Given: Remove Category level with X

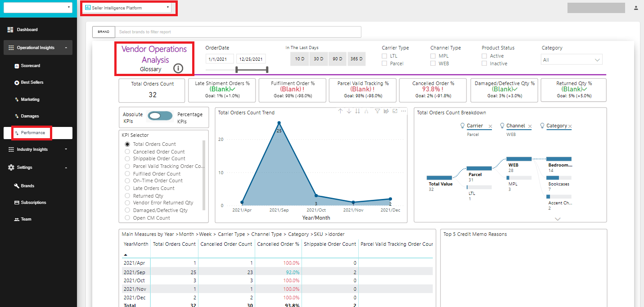Looking at the screenshot, I should pos(570,126).
